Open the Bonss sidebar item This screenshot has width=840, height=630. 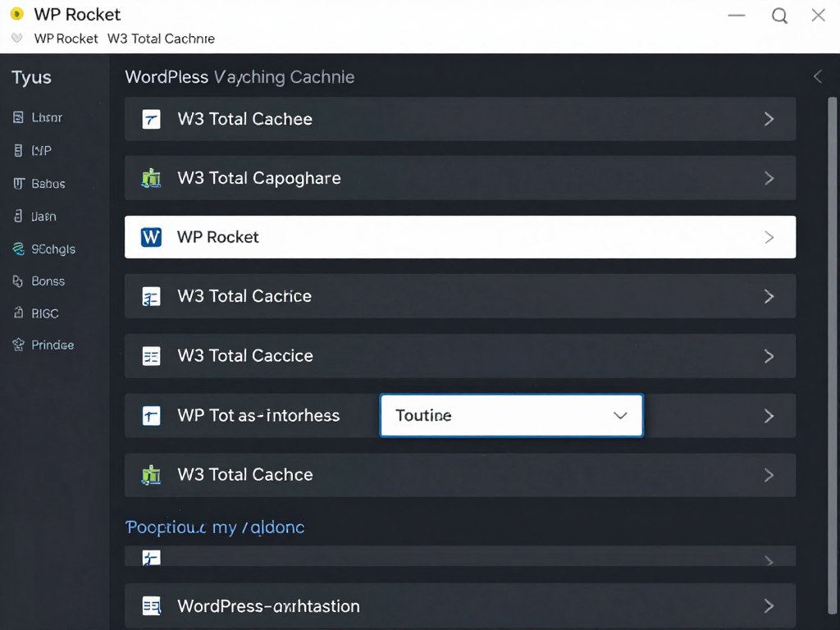tap(48, 281)
